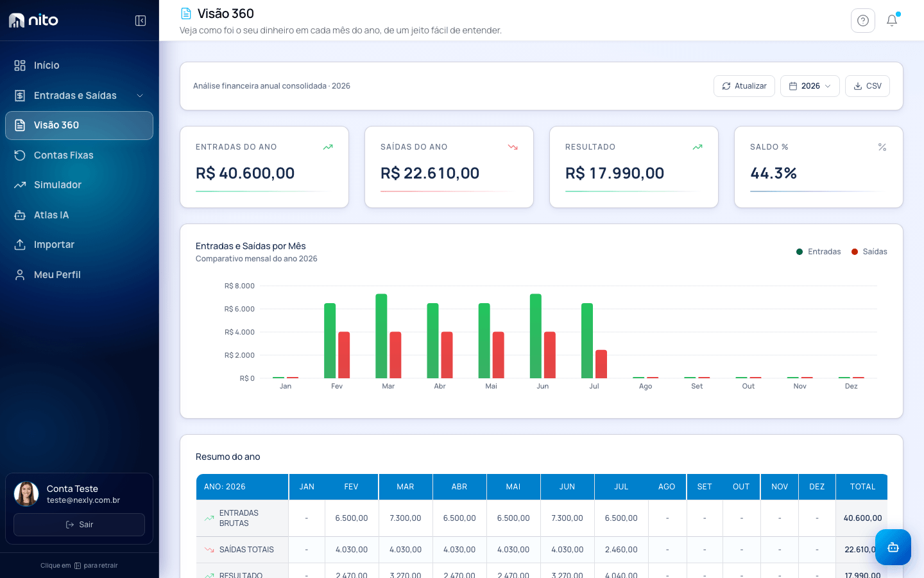Click the Início dashboard icon
Image resolution: width=924 pixels, height=578 pixels.
20,66
